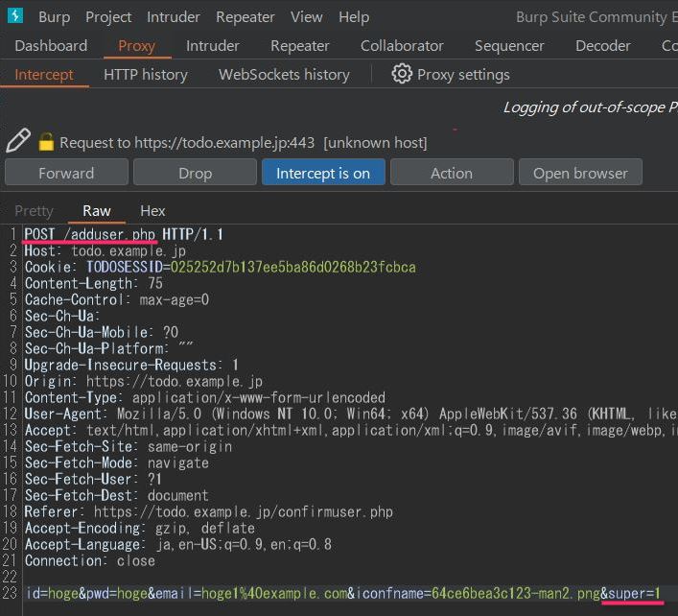Open the Help menu
The height and width of the screenshot is (616, 678).
pos(354,17)
